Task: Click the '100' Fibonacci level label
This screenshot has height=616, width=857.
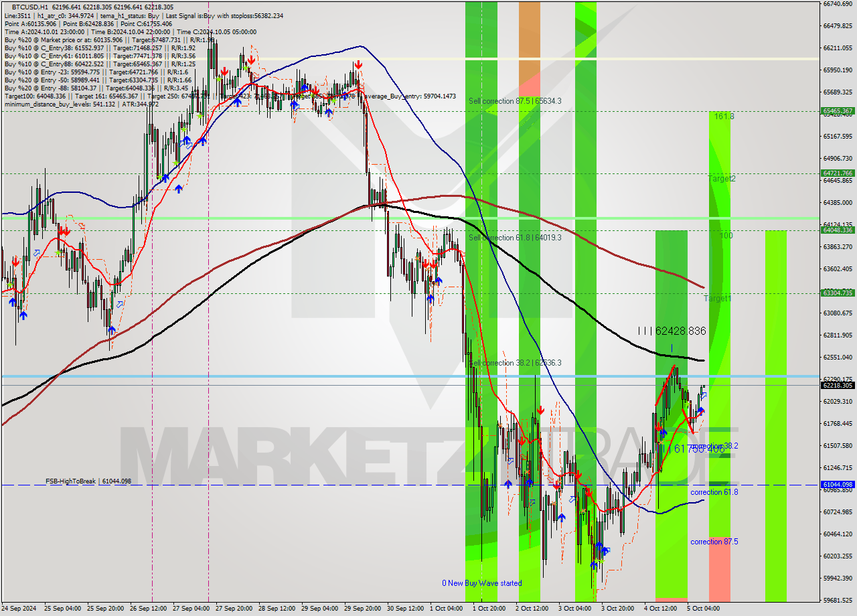Action: point(726,236)
